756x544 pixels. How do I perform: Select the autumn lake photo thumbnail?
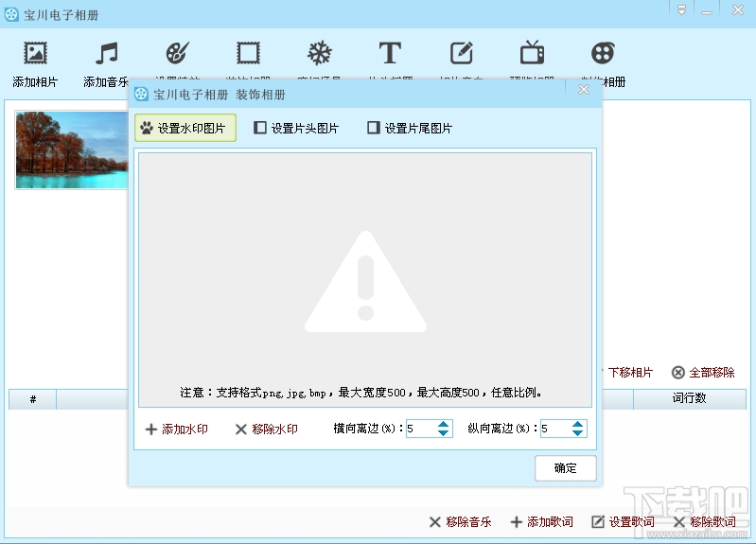(72, 150)
